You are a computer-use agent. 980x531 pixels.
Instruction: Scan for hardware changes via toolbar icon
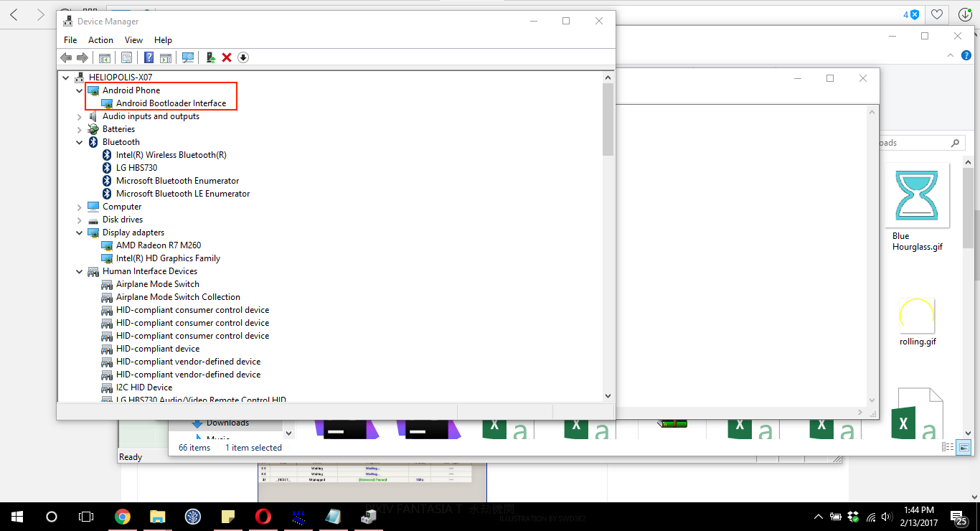coord(188,57)
